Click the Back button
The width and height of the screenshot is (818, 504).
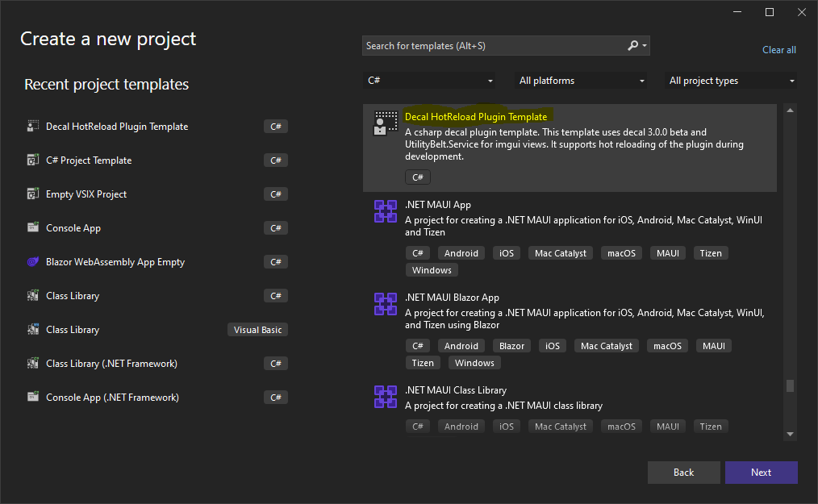click(x=683, y=473)
